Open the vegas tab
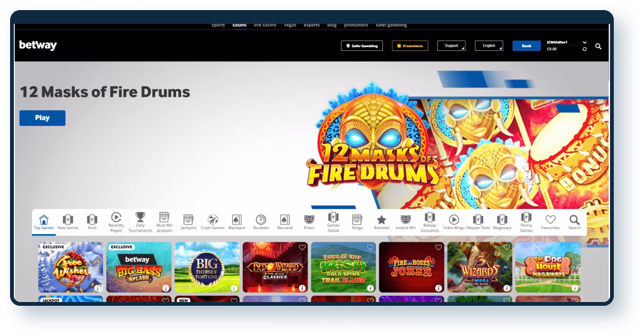Image resolution: width=644 pixels, height=336 pixels. 290,25
